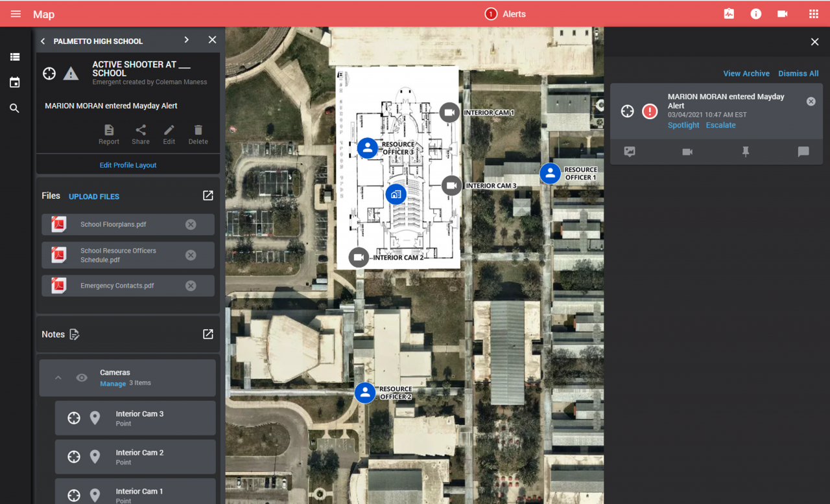
Task: Go to next profile using right chevron
Action: (x=187, y=40)
